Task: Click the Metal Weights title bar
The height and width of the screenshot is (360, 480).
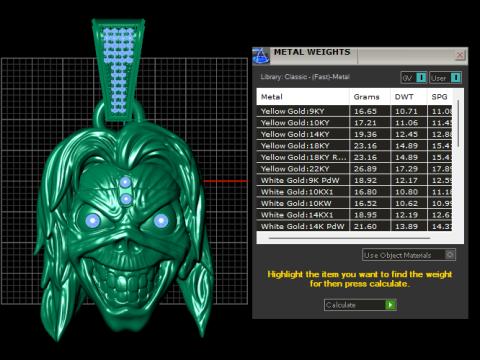Action: [x=360, y=56]
